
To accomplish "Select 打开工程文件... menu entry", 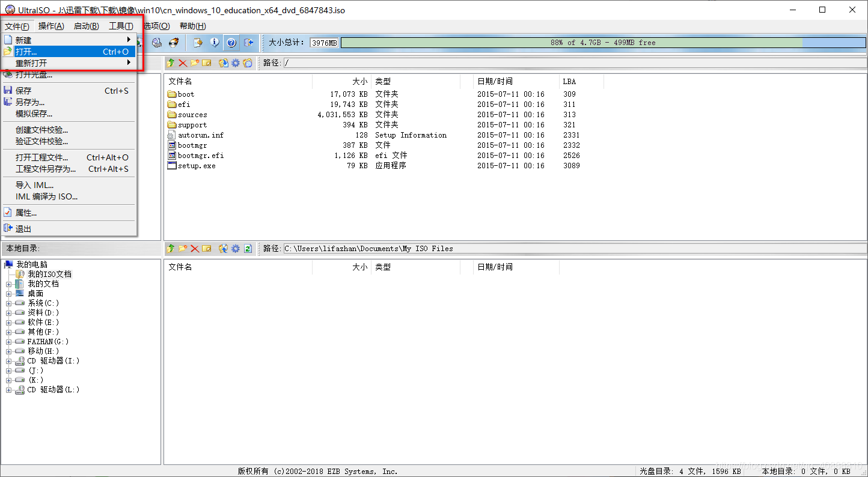I will pyautogui.click(x=69, y=157).
